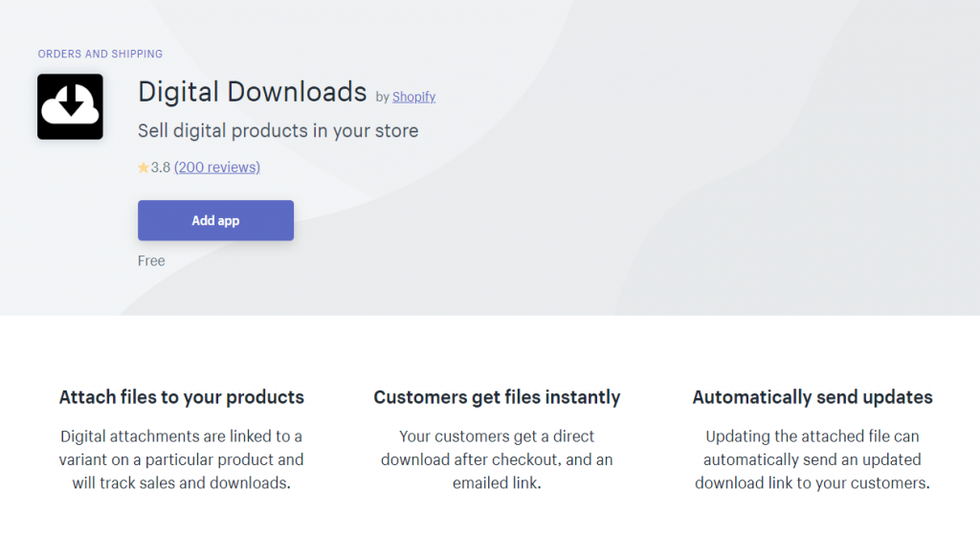Click the Digital Downloads cloud app icon
980x536 pixels.
tap(70, 107)
